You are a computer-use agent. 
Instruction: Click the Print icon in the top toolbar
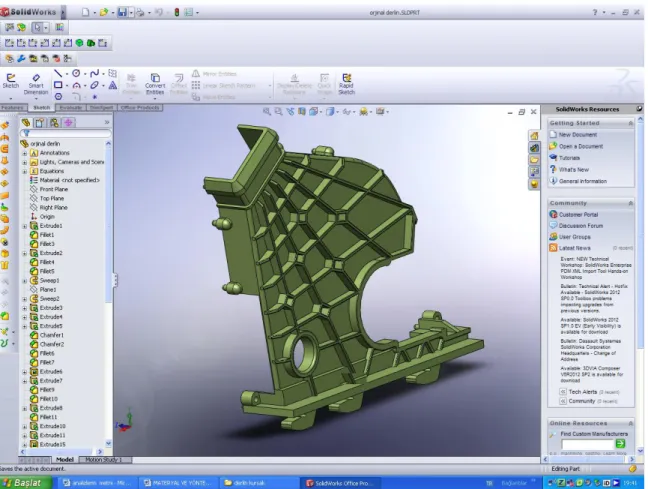click(x=140, y=12)
